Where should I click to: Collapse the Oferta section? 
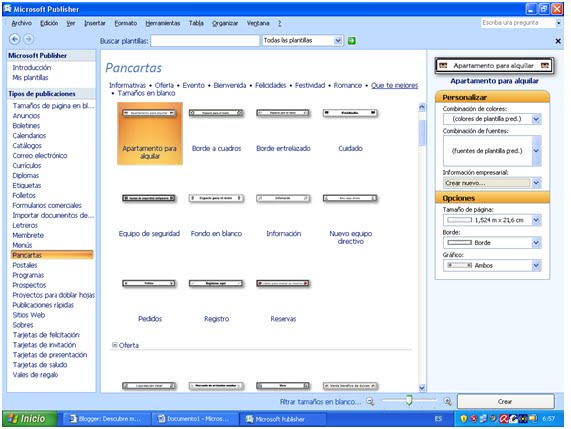tap(114, 345)
